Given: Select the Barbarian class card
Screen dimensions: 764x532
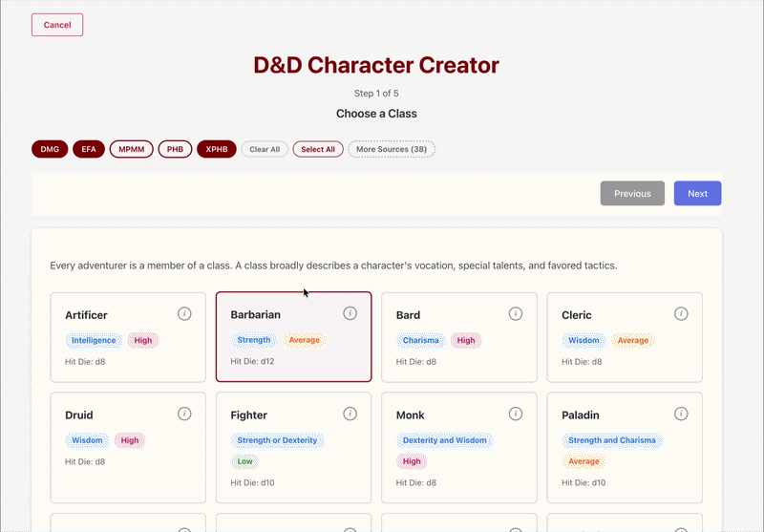Looking at the screenshot, I should point(294,336).
